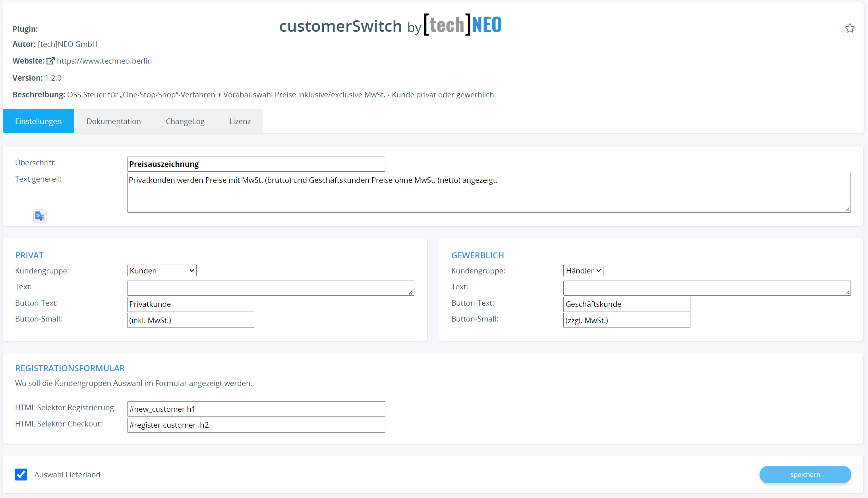The image size is (868, 498).
Task: Click the favorite star icon
Action: [849, 28]
